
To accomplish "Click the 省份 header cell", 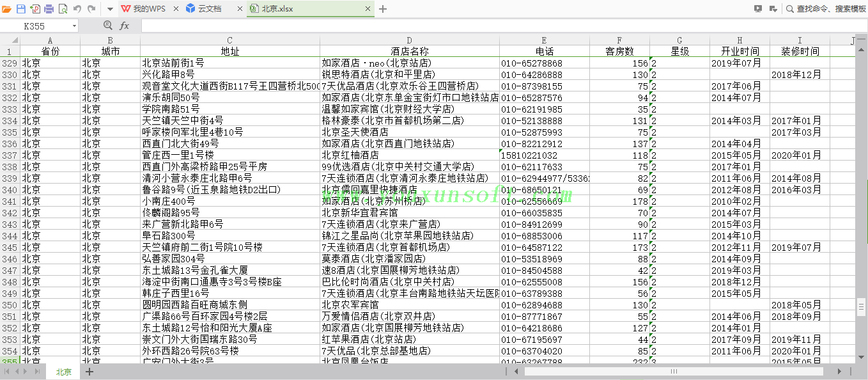I will point(50,51).
